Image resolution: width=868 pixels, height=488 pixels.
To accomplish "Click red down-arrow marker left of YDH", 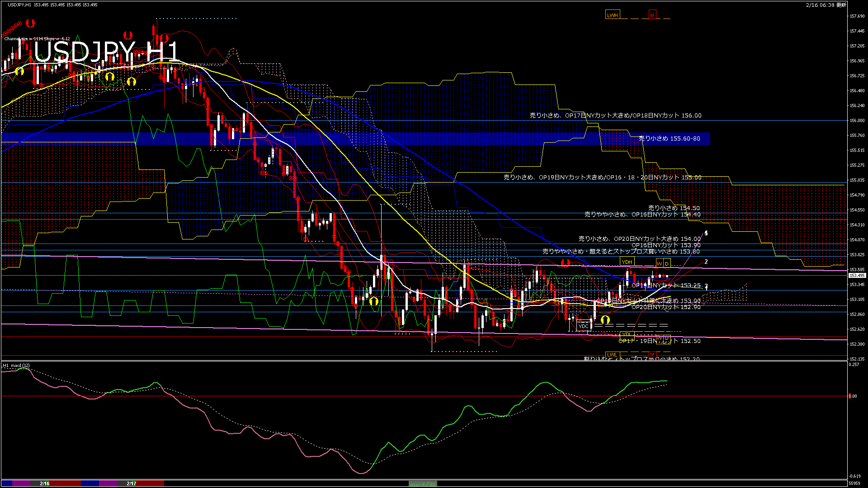I will (x=565, y=263).
